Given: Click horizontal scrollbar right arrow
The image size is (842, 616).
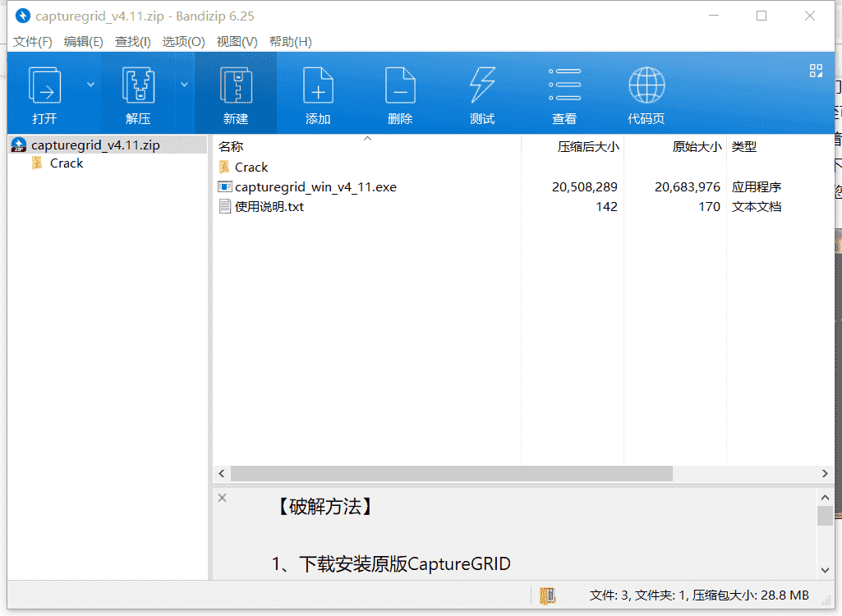Looking at the screenshot, I should (x=825, y=474).
